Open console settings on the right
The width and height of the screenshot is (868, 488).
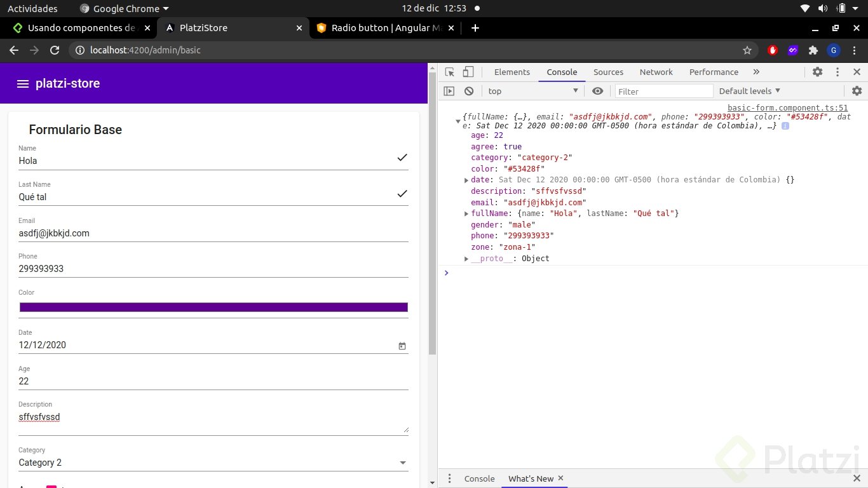point(857,91)
